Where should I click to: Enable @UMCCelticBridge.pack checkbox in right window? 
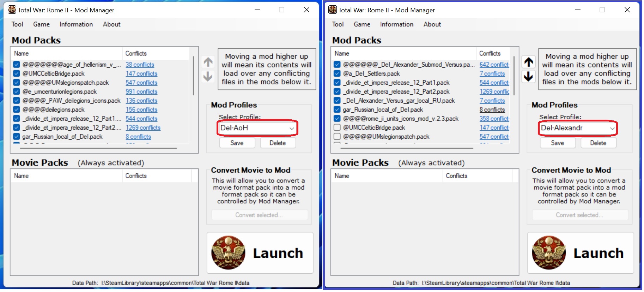coord(337,127)
